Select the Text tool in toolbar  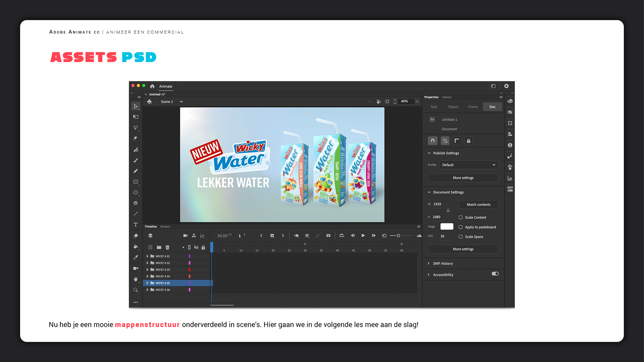136,225
